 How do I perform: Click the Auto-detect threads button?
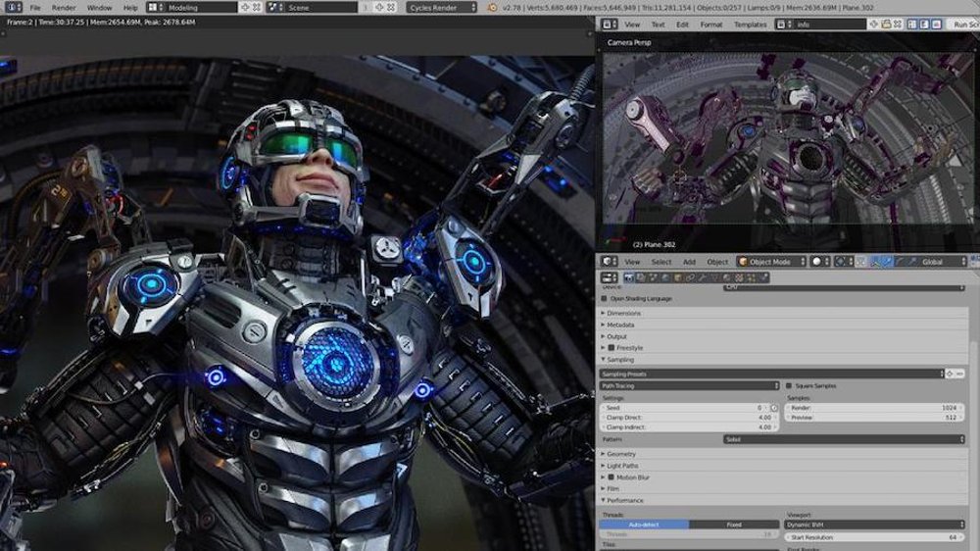click(644, 525)
